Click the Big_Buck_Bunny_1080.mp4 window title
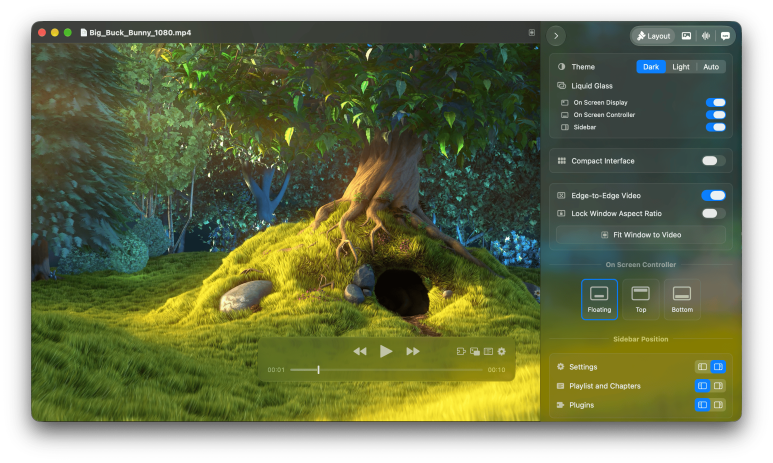The height and width of the screenshot is (463, 773). click(x=140, y=33)
